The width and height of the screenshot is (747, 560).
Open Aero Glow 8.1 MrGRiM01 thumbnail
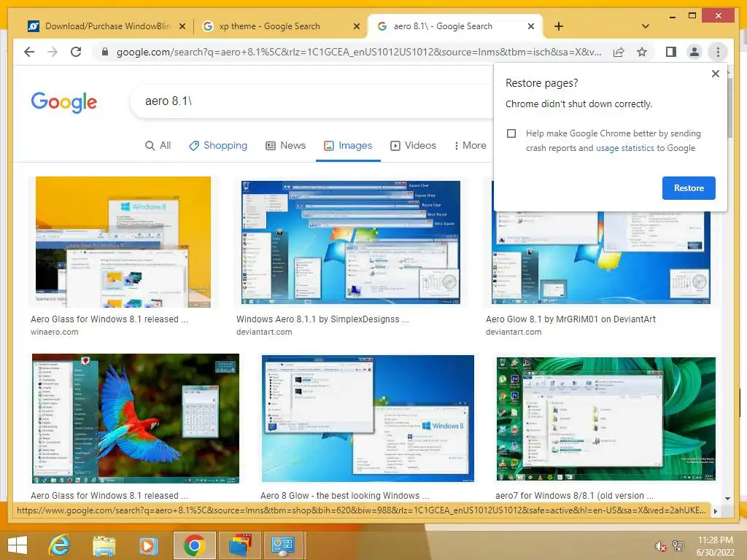coord(601,257)
